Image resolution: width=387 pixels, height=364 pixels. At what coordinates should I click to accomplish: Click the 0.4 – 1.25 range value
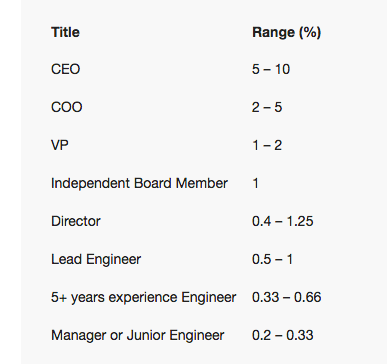pyautogui.click(x=283, y=221)
